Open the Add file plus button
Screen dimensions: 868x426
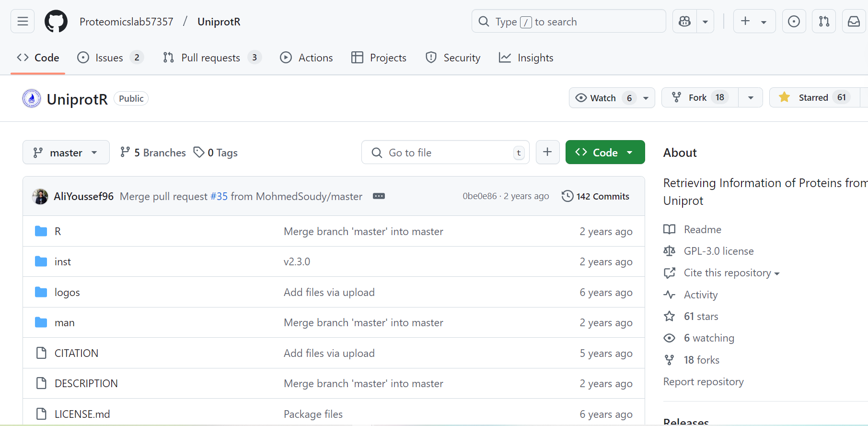pyautogui.click(x=547, y=153)
